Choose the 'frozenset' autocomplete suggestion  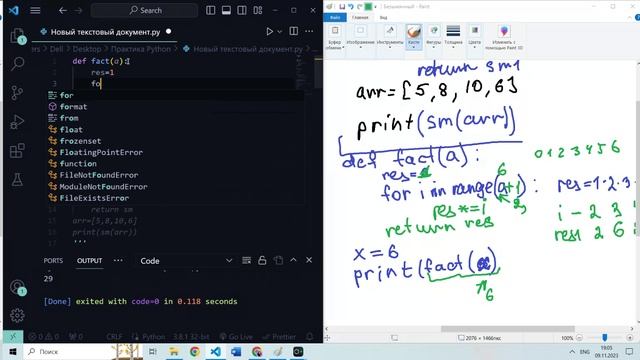click(176, 141)
